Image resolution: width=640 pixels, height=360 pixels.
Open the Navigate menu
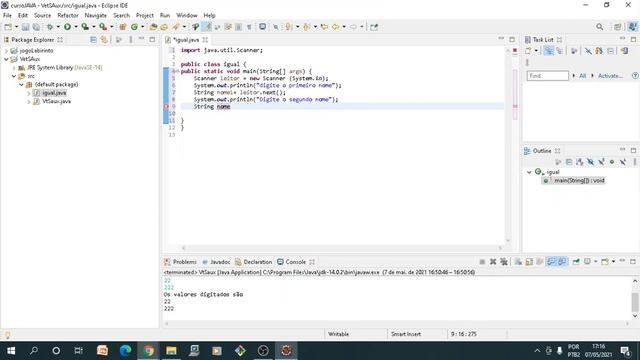[96, 15]
